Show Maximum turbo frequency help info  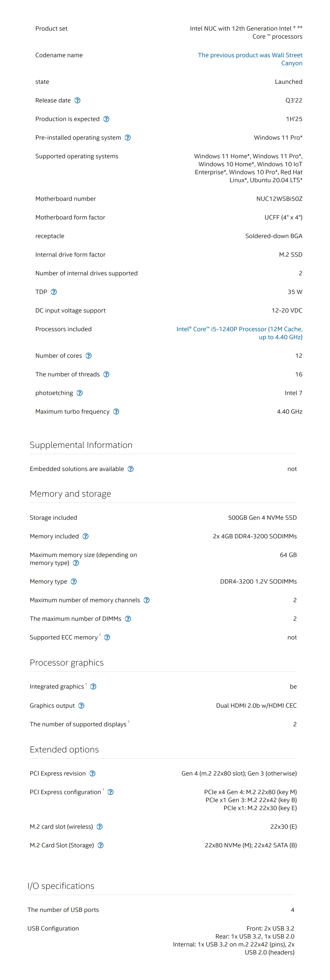click(x=116, y=412)
